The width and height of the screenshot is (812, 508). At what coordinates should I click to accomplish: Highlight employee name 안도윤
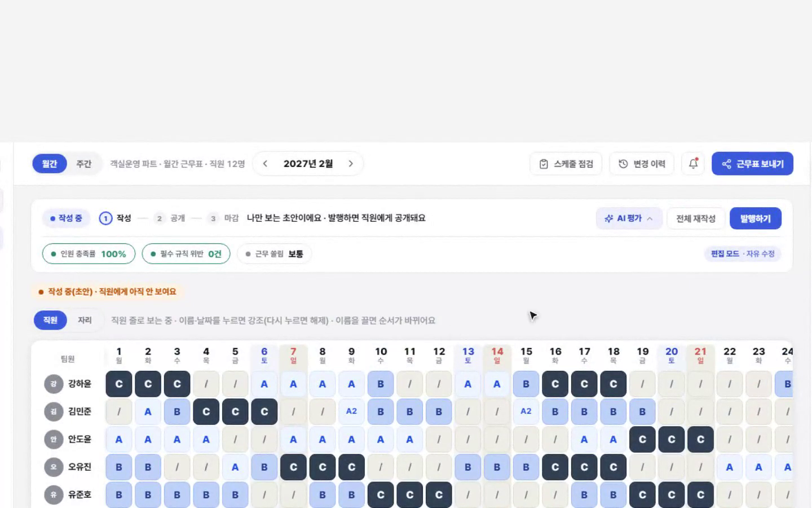(80, 439)
